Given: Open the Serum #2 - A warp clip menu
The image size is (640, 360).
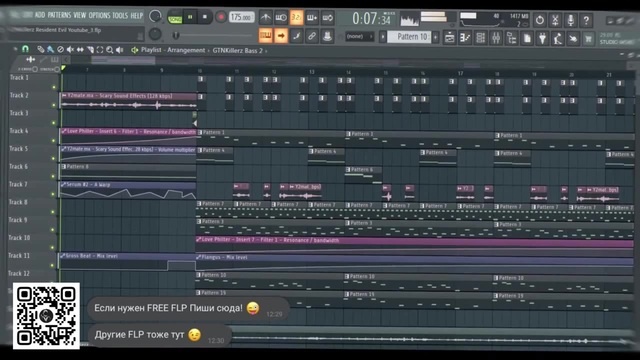Looking at the screenshot, I should click(x=63, y=184).
